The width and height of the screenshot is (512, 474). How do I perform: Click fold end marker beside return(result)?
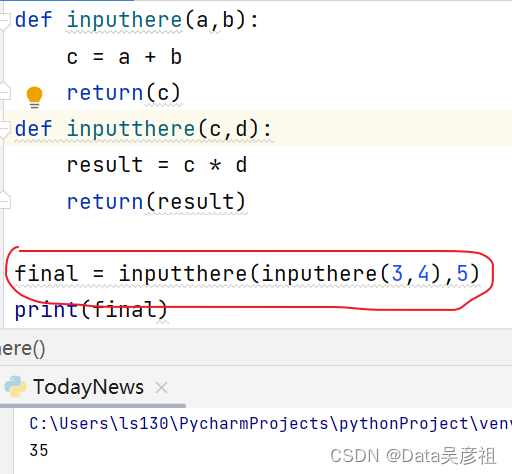(5, 200)
